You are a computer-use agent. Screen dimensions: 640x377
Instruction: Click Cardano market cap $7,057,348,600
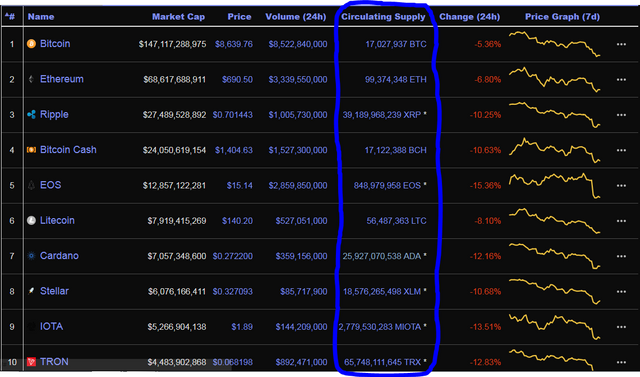[x=177, y=256]
